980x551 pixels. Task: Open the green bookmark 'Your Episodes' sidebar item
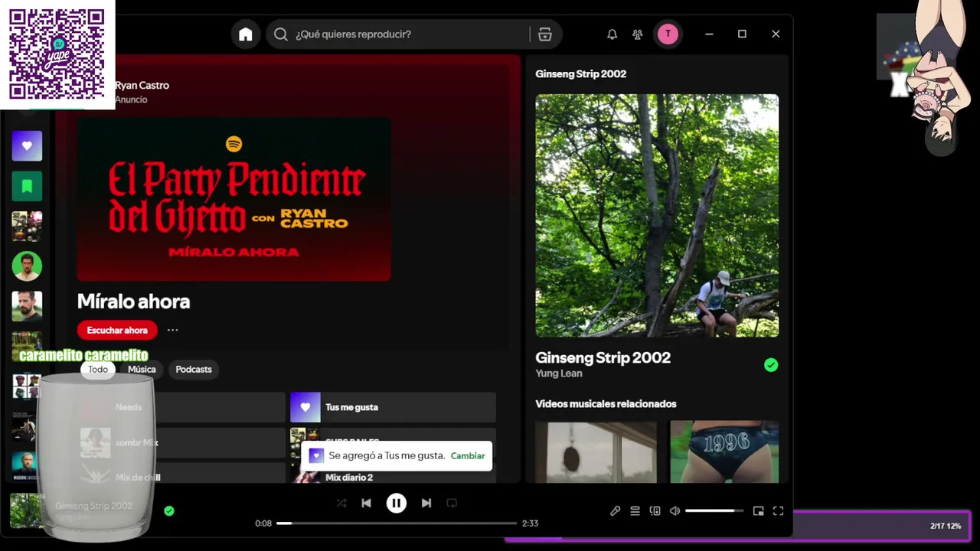(x=27, y=186)
